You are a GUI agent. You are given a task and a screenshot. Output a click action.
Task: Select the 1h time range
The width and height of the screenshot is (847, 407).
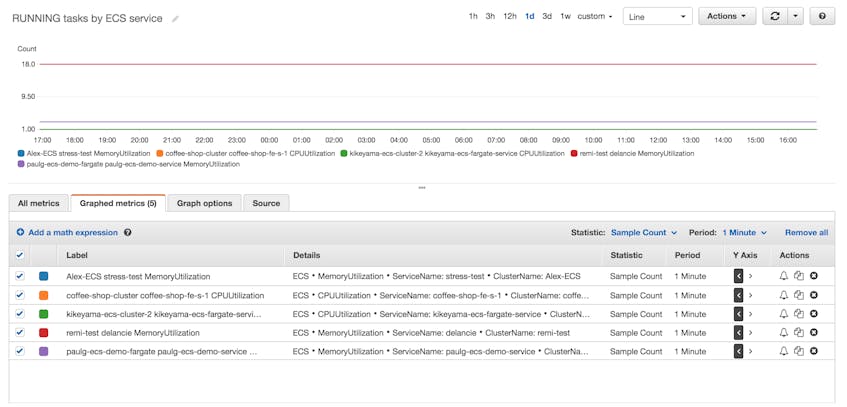pyautogui.click(x=473, y=16)
